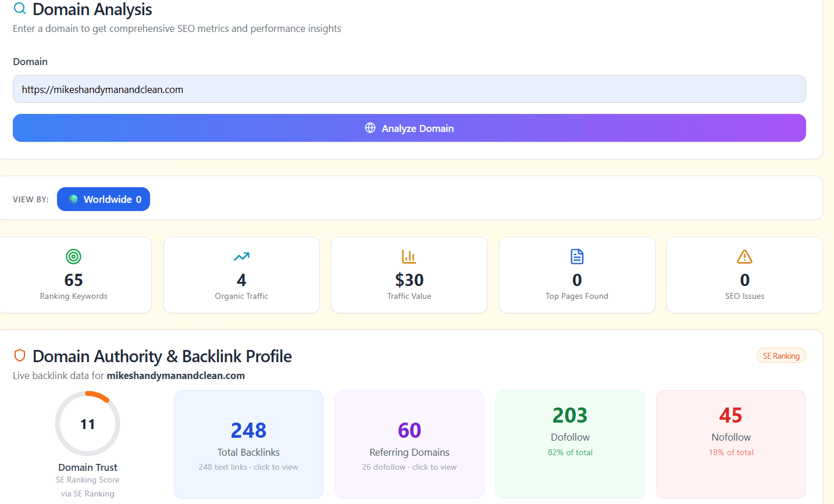Click the Domain Trust score ring
834x504 pixels.
[x=87, y=423]
